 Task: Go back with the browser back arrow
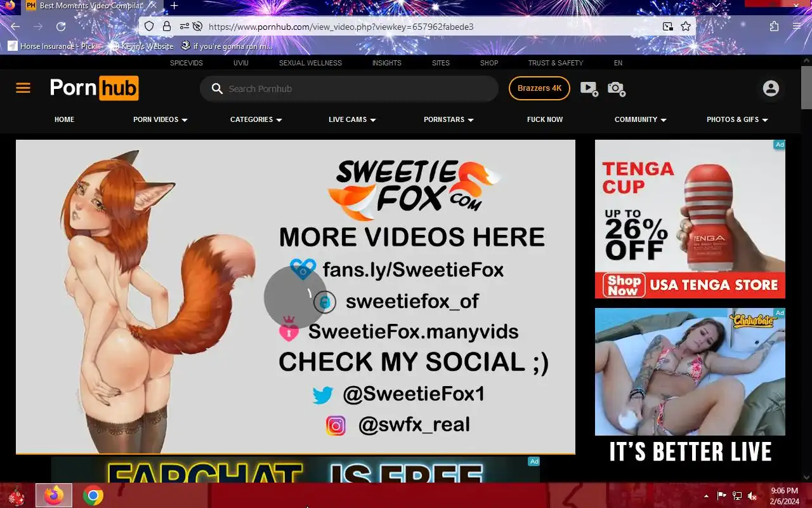(x=15, y=27)
